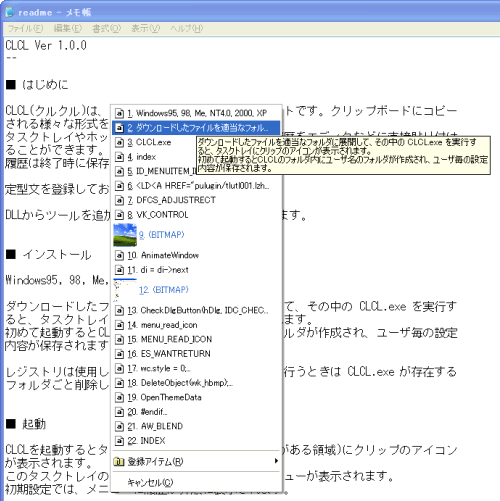Select history entry 19 OpenThemeData label
The height and width of the screenshot is (501, 500).
point(164,397)
